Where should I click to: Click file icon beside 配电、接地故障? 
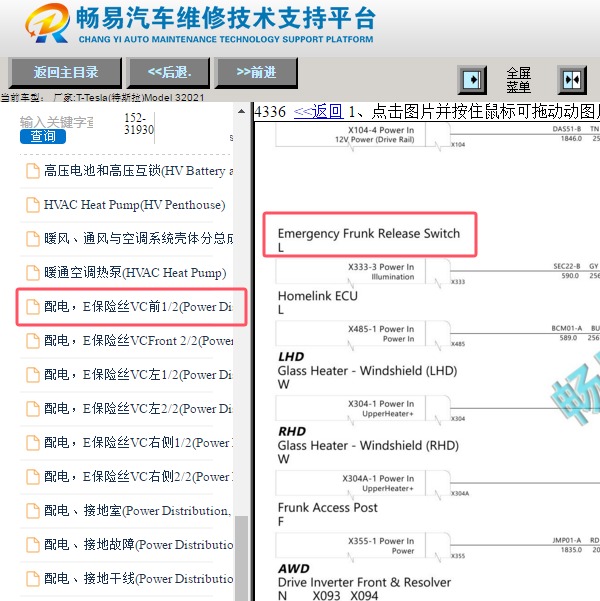pos(33,545)
